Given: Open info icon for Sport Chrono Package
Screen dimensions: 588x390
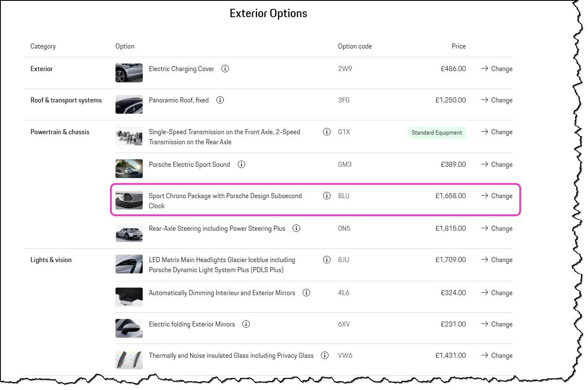Looking at the screenshot, I should [327, 196].
